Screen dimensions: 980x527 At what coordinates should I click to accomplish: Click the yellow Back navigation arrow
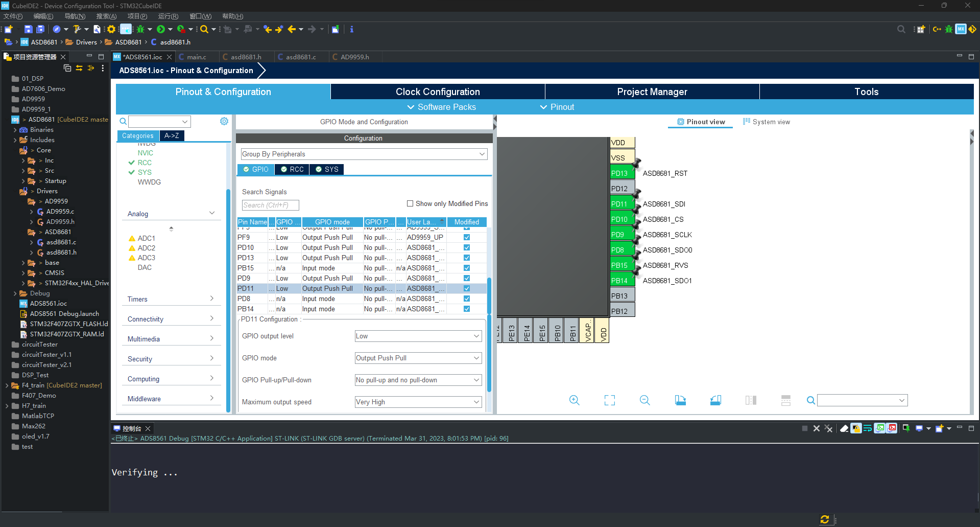pyautogui.click(x=292, y=29)
